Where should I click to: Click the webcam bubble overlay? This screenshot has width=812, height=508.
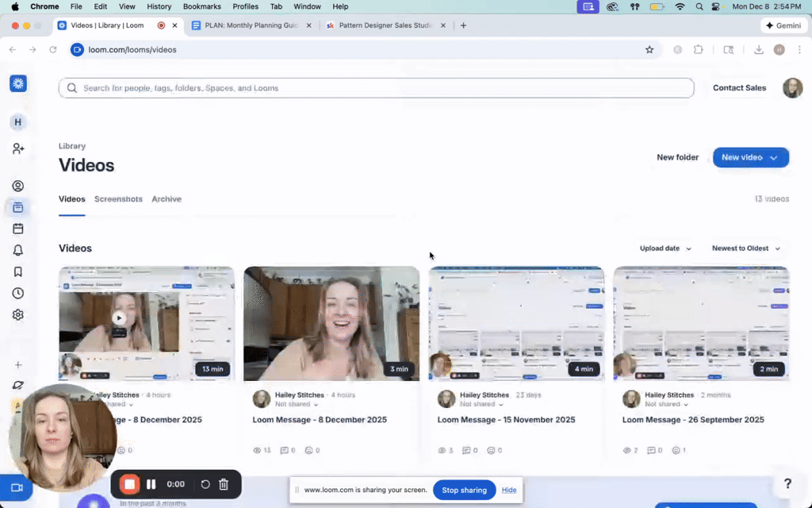pos(62,438)
